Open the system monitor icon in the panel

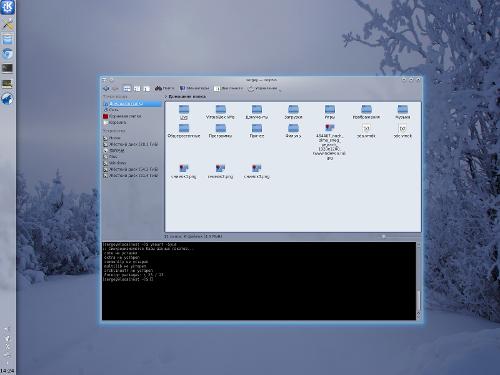[7, 84]
